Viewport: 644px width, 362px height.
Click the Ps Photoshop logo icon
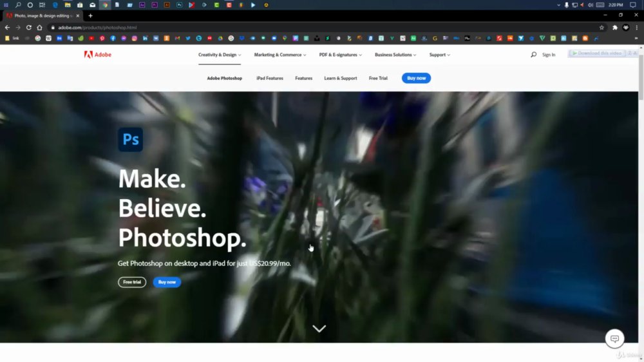(x=131, y=139)
